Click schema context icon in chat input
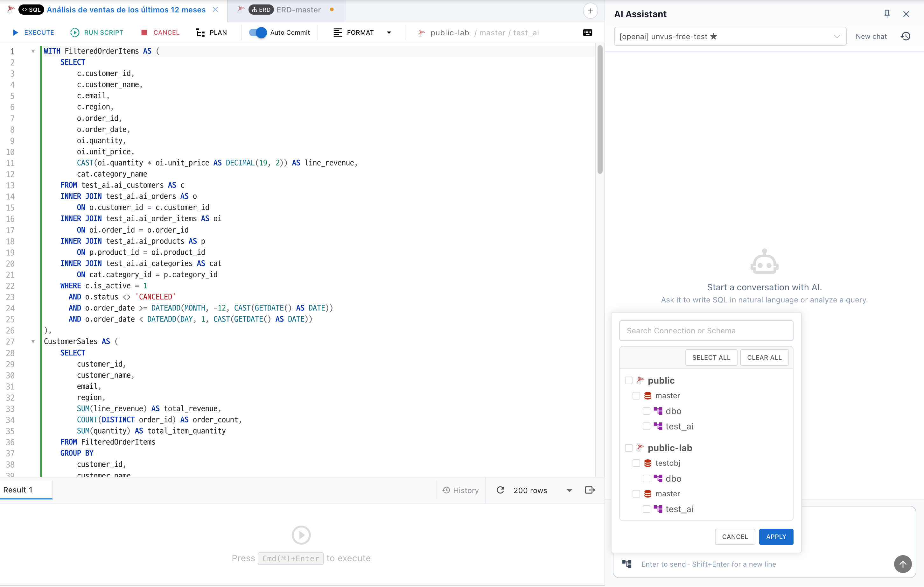 pos(627,564)
